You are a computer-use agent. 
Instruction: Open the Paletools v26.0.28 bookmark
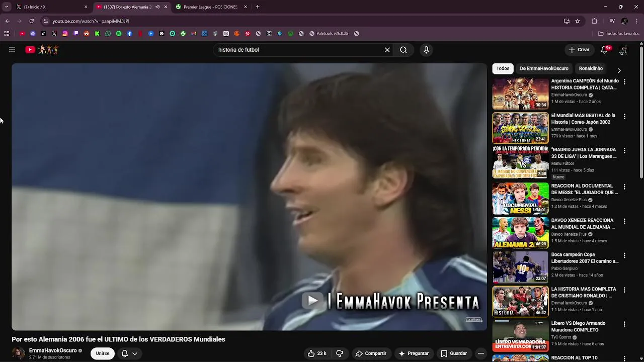click(329, 34)
